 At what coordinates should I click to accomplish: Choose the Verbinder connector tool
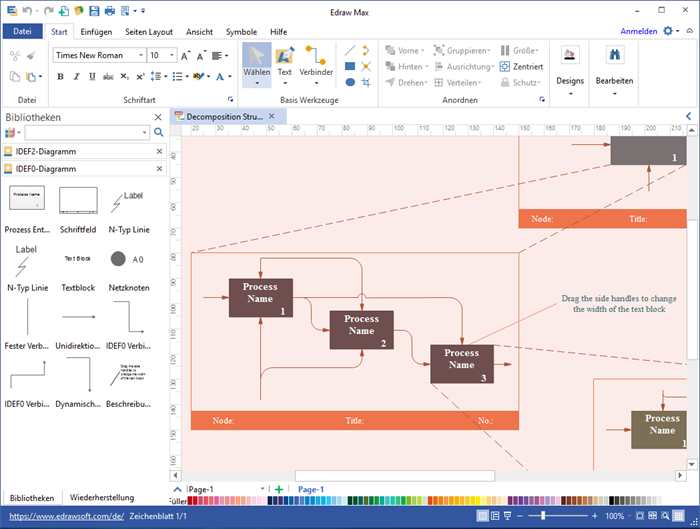coord(316,61)
